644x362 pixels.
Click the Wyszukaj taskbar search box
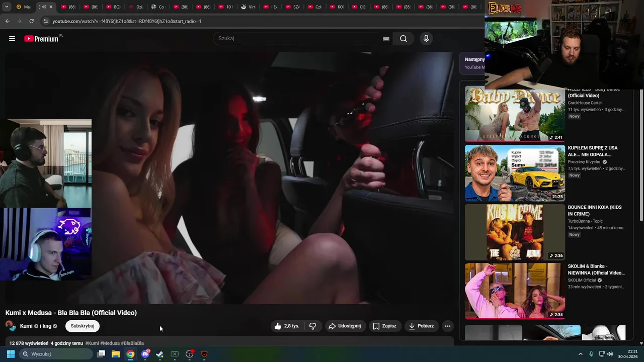click(56, 354)
